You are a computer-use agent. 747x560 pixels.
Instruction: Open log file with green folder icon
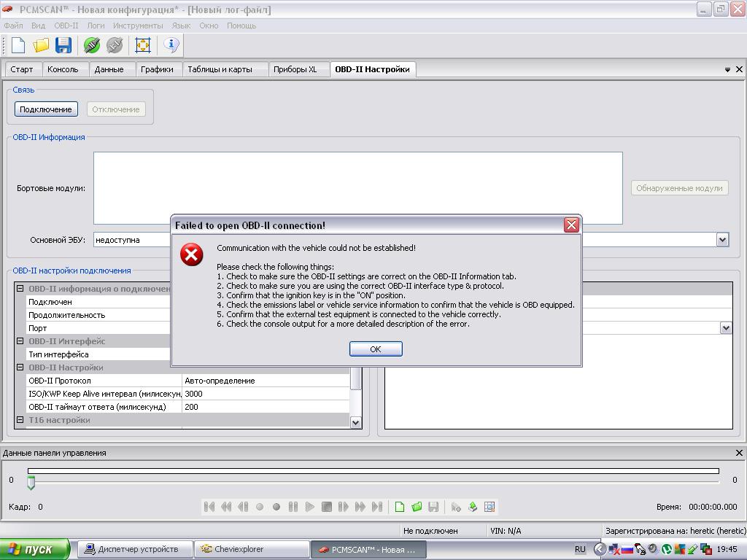click(x=417, y=507)
